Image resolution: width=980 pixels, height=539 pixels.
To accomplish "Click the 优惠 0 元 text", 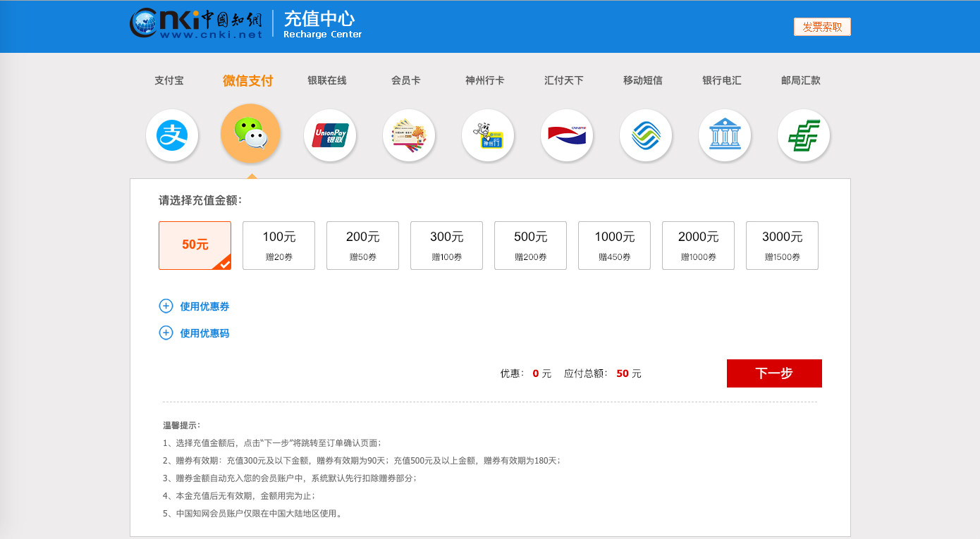I will pos(526,373).
